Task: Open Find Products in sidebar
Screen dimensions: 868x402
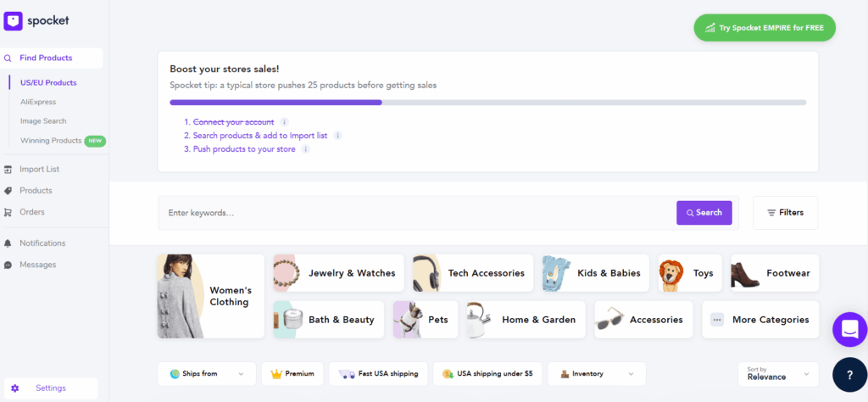Action: pos(52,59)
